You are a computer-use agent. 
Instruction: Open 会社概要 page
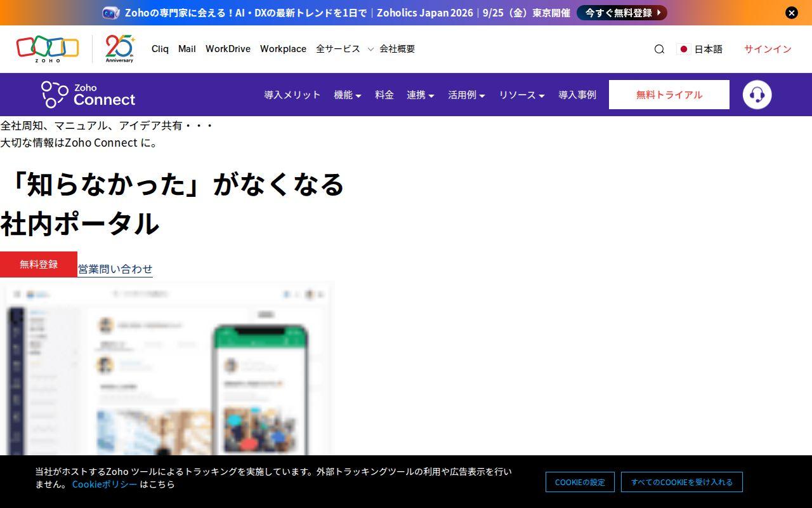pos(397,49)
